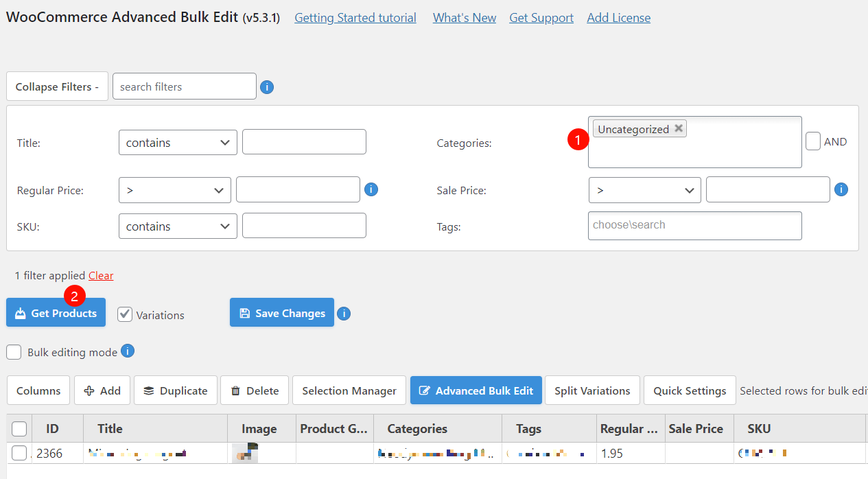Click Split Variations button
Viewport: 868px width, 479px height.
[x=592, y=390]
